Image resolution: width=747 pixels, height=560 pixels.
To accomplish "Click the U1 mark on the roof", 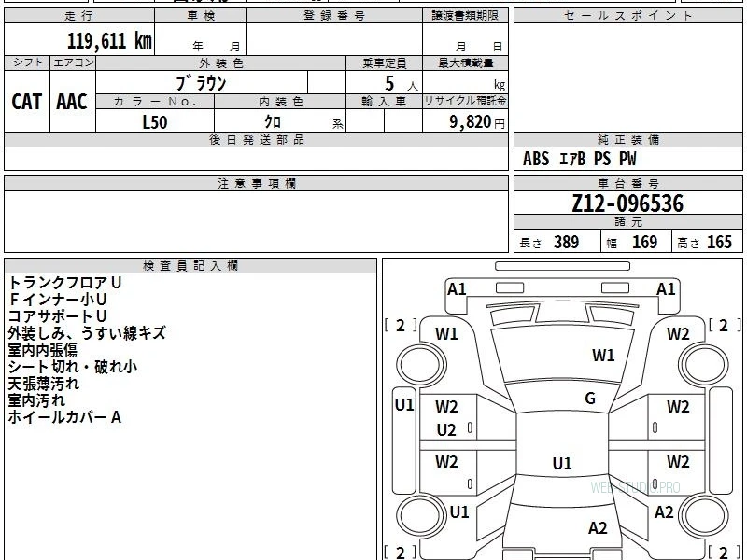I will pyautogui.click(x=562, y=463).
